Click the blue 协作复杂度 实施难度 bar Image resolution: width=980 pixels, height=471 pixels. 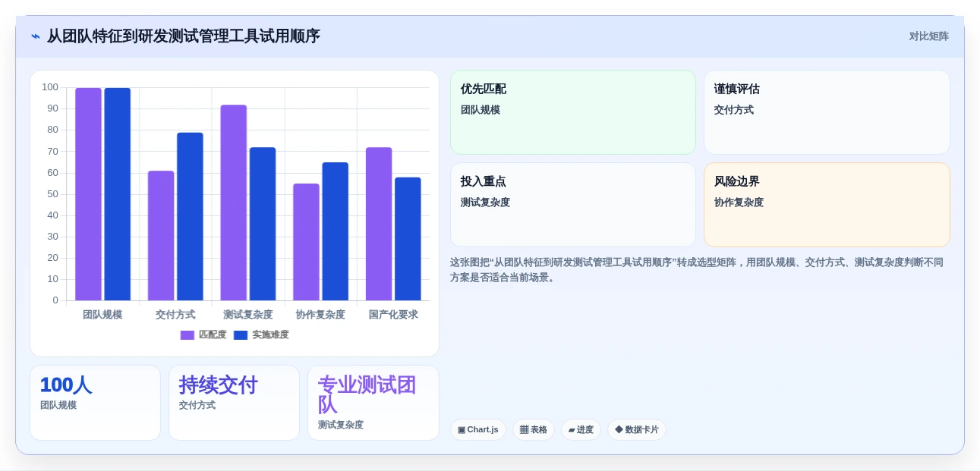click(x=336, y=231)
